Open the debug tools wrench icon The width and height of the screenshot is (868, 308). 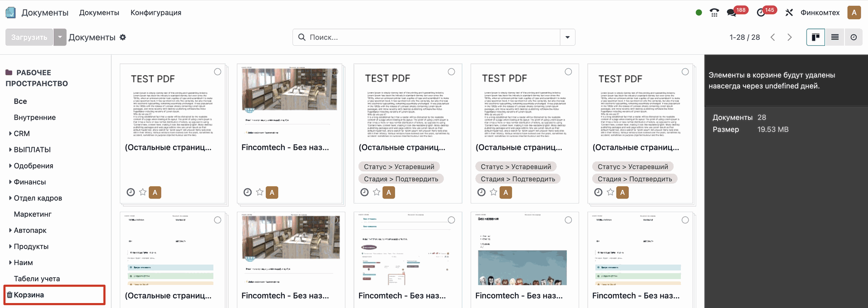click(x=789, y=13)
